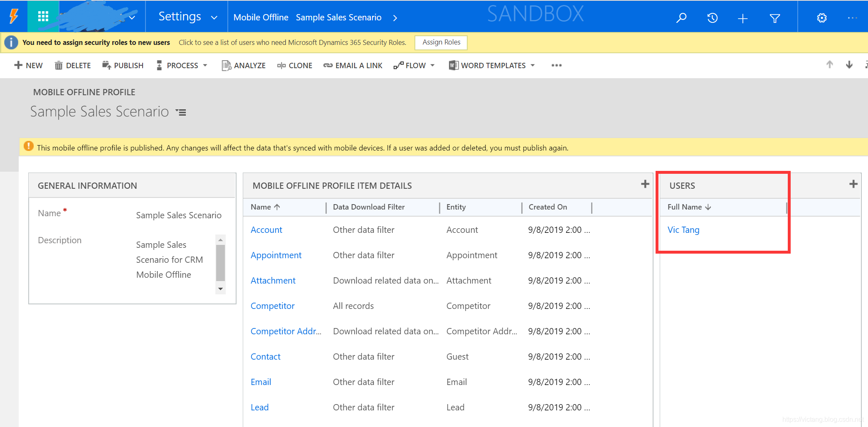The height and width of the screenshot is (427, 868).
Task: Click 'Guest' entity in Contact row
Action: (x=457, y=357)
